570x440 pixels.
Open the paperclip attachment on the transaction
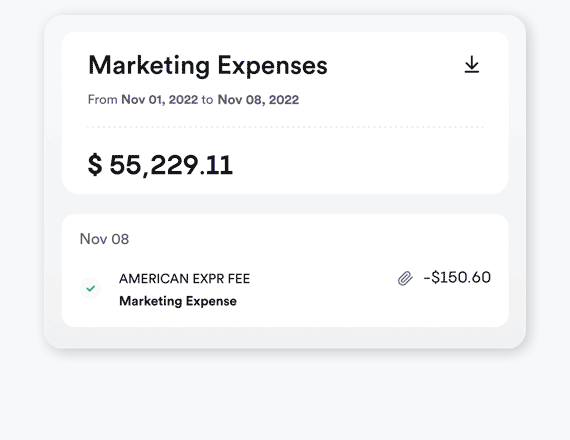pyautogui.click(x=405, y=278)
